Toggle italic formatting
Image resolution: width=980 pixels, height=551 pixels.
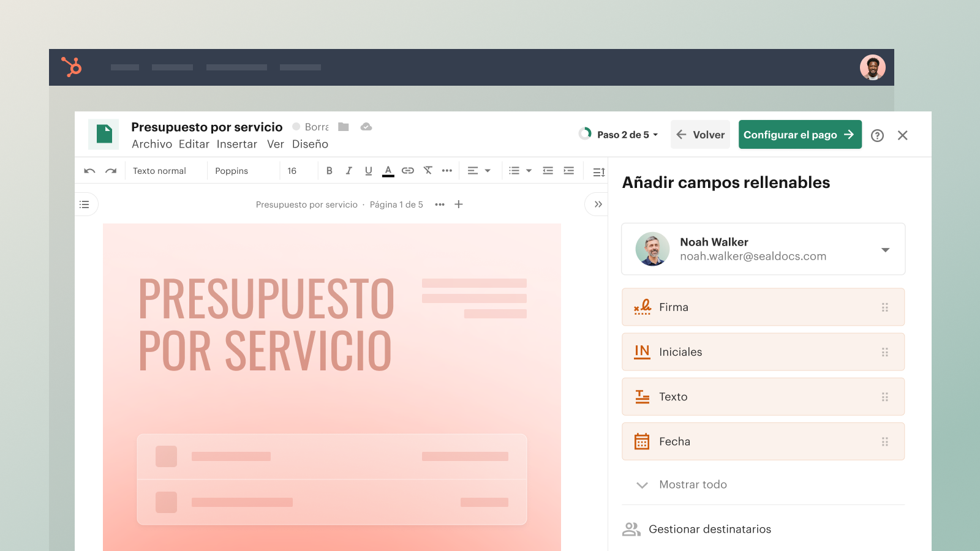tap(349, 171)
